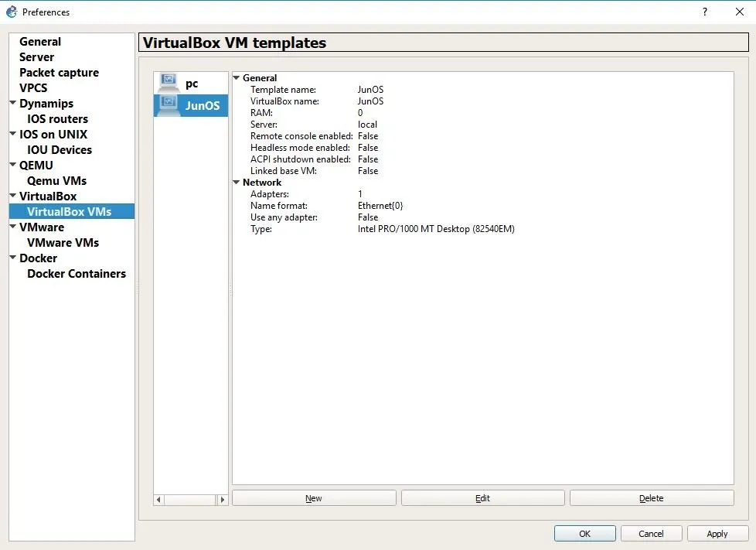Select Docker Containers in the sidebar
This screenshot has width=756, height=550.
77,273
